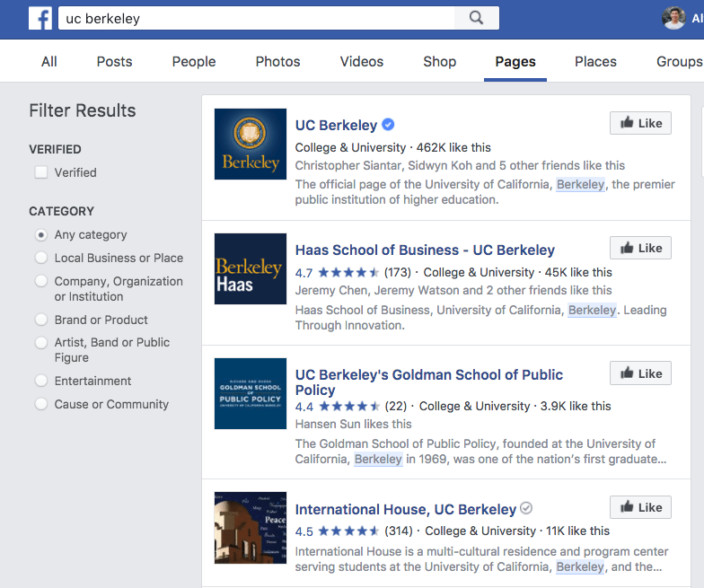
Task: Open the Goldman School logo thumbnail
Action: [251, 393]
